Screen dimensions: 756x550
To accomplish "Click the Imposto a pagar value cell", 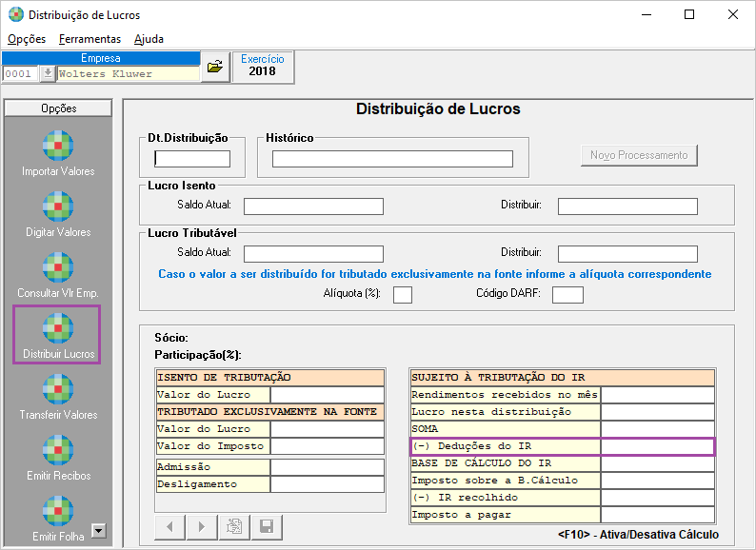I will click(658, 515).
